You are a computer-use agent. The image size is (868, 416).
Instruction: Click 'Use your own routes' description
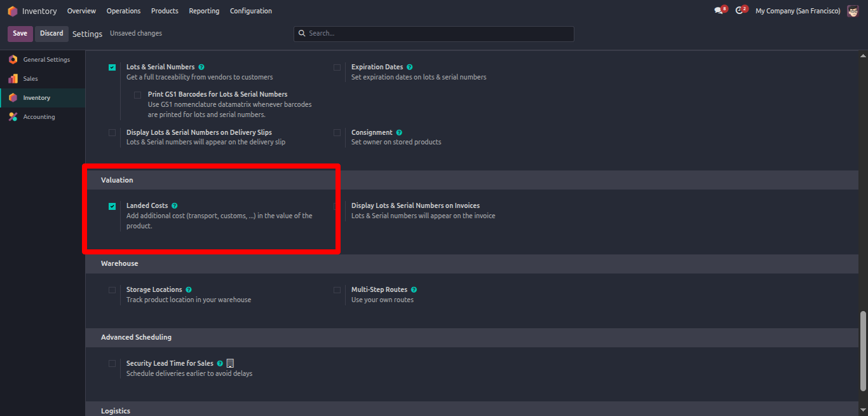pos(383,300)
